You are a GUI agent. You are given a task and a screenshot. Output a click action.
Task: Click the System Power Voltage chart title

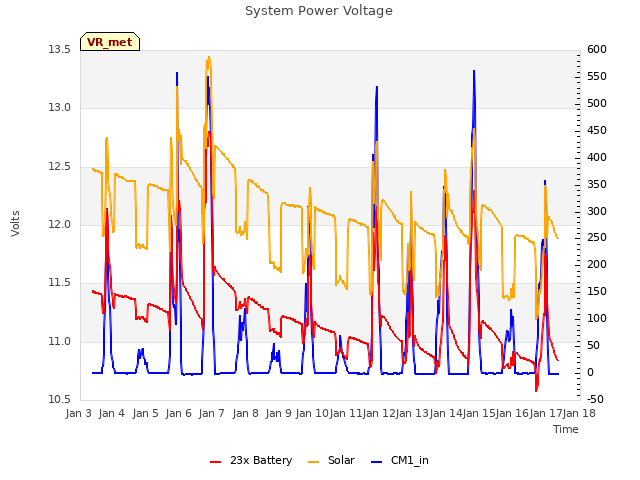tap(319, 11)
